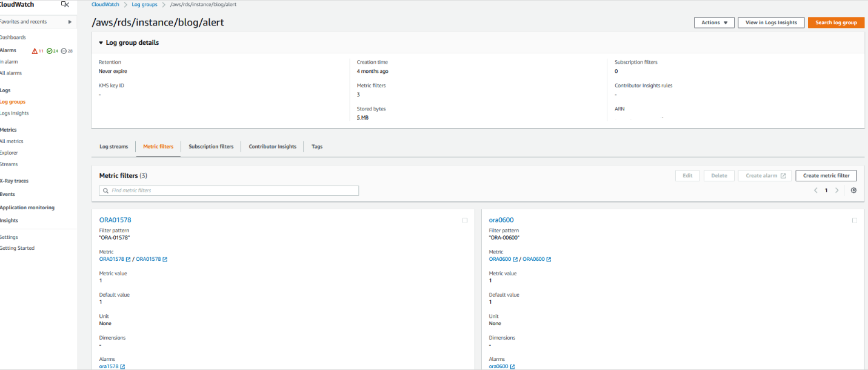Image resolution: width=868 pixels, height=370 pixels.
Task: Go to Log groups breadcrumb link
Action: [x=144, y=4]
